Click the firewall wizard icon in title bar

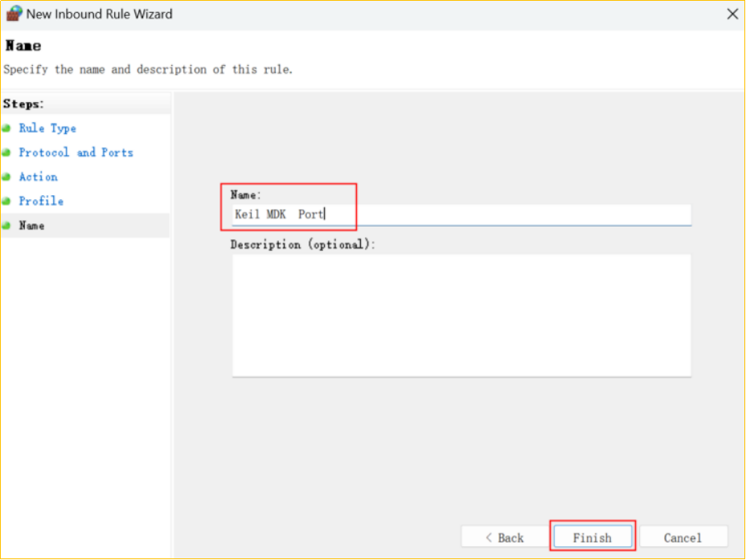[x=14, y=14]
